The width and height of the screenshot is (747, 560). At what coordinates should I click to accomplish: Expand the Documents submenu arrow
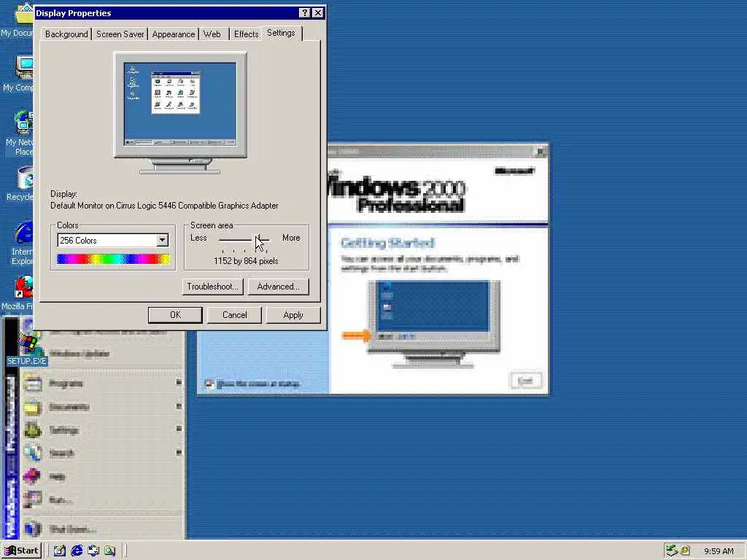pyautogui.click(x=179, y=406)
